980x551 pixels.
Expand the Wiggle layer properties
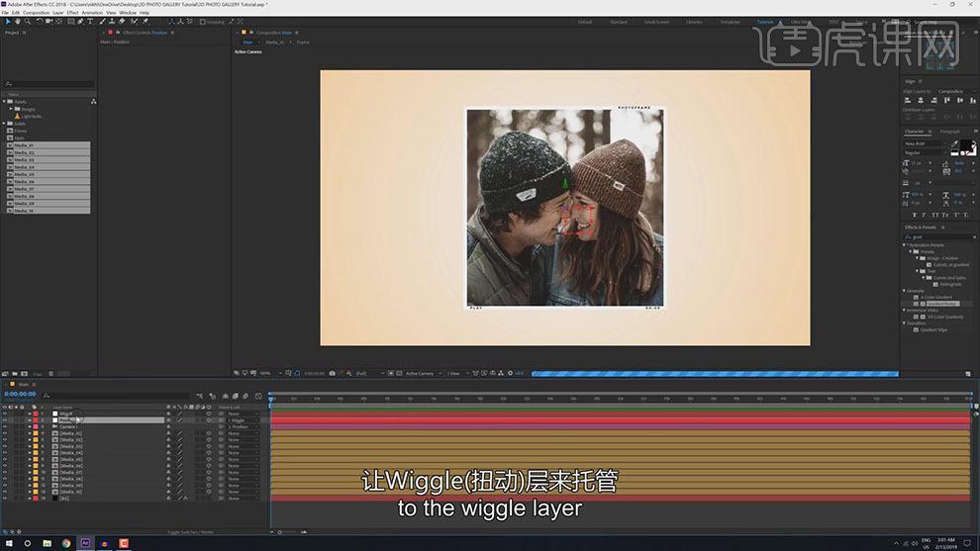[29, 413]
